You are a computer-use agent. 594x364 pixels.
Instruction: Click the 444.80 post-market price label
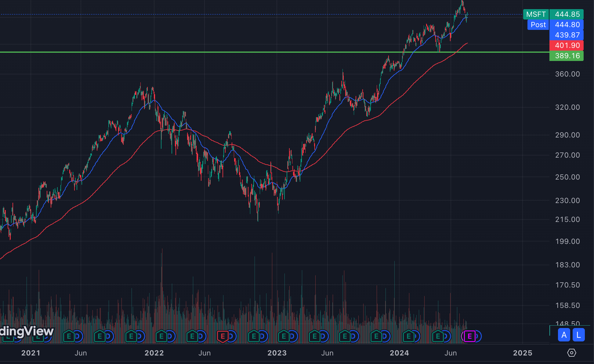(567, 25)
